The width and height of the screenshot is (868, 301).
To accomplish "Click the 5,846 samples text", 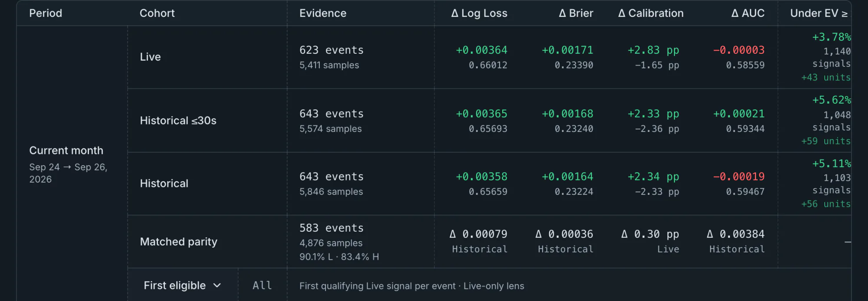I will [x=331, y=192].
